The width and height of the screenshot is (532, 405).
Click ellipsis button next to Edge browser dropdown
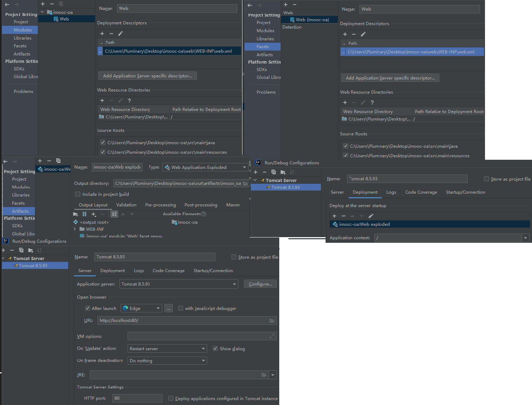(169, 309)
